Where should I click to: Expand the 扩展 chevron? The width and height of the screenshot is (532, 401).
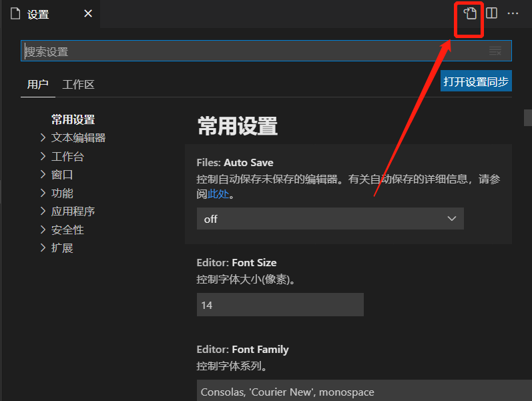point(43,248)
